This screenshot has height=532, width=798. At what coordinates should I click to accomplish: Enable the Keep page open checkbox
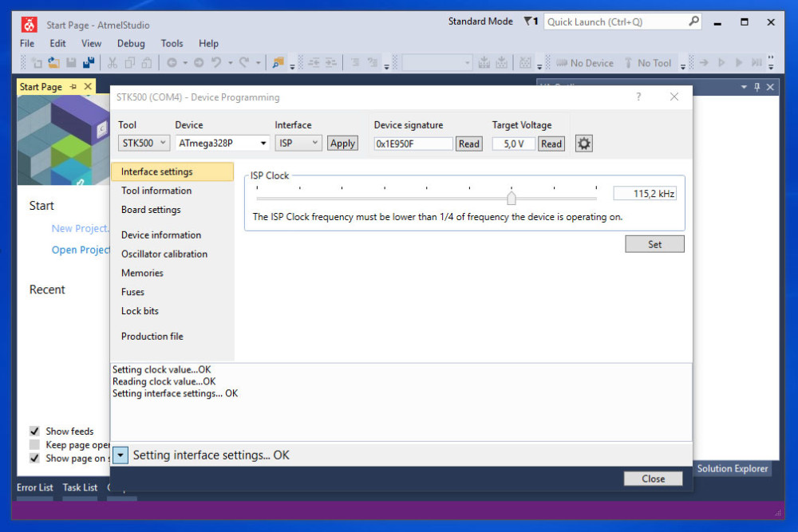[x=34, y=444]
